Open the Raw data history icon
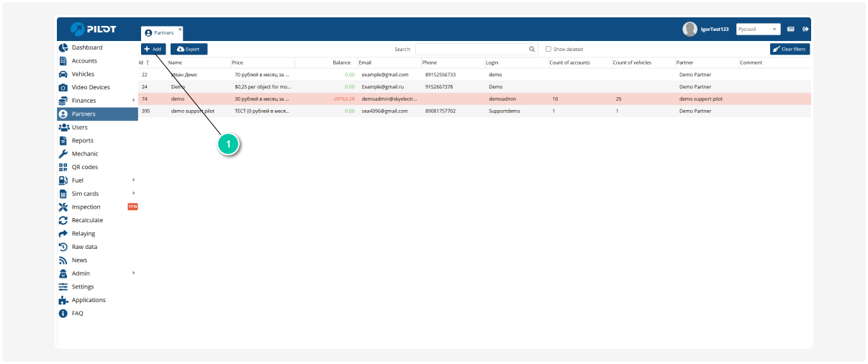Screen dimensions: 868x364 pyautogui.click(x=63, y=247)
